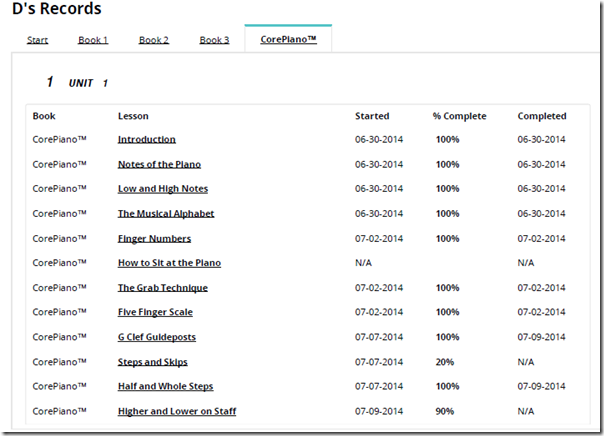Click started date 07-09-2014 for Higher and Lower on Staff
Image resolution: width=604 pixels, height=436 pixels.
coord(379,411)
